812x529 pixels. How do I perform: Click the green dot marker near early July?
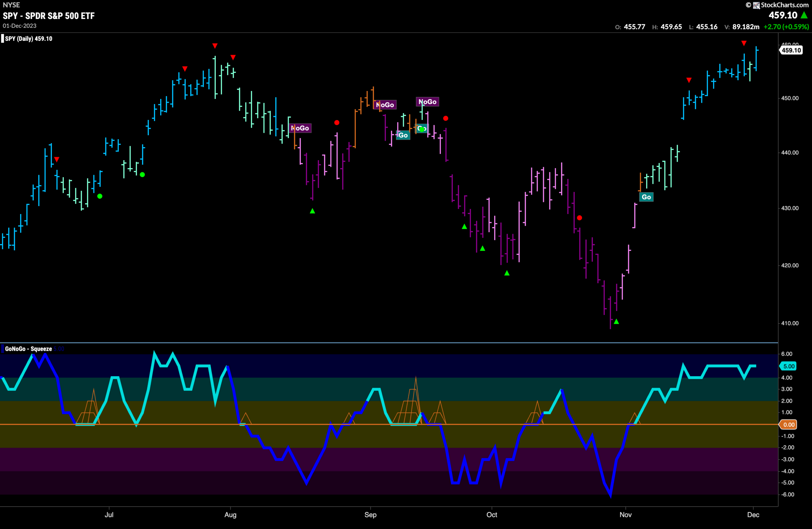pos(142,175)
